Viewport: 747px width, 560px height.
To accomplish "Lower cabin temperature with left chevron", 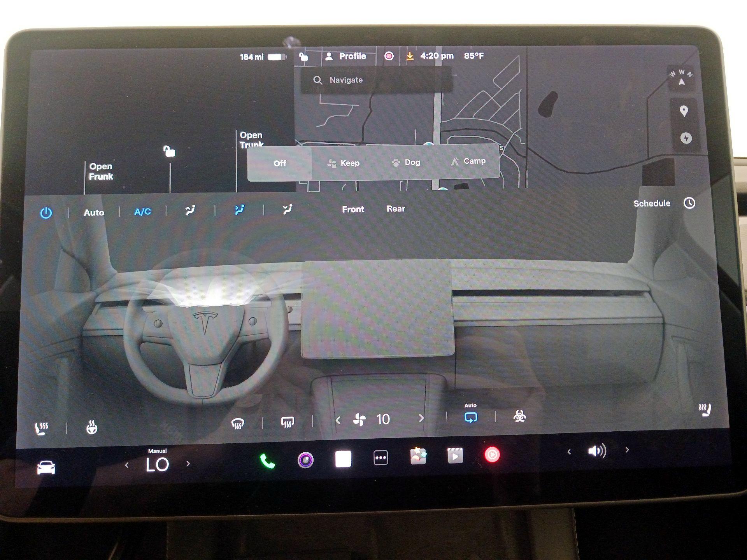I will pyautogui.click(x=127, y=465).
